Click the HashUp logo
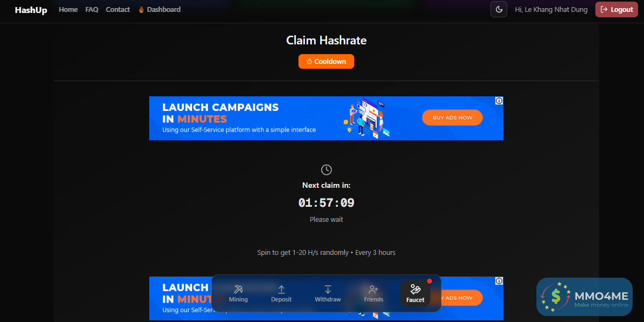The image size is (644, 322). point(31,10)
